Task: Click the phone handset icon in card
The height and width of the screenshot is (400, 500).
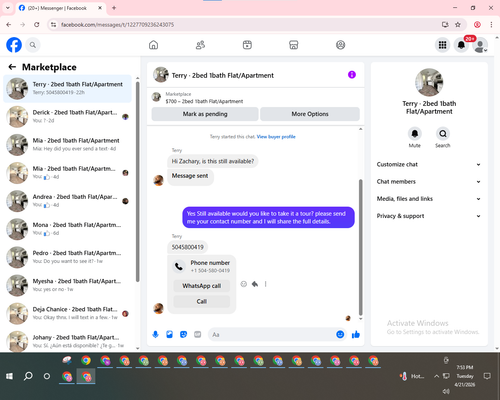Action: pos(179,266)
